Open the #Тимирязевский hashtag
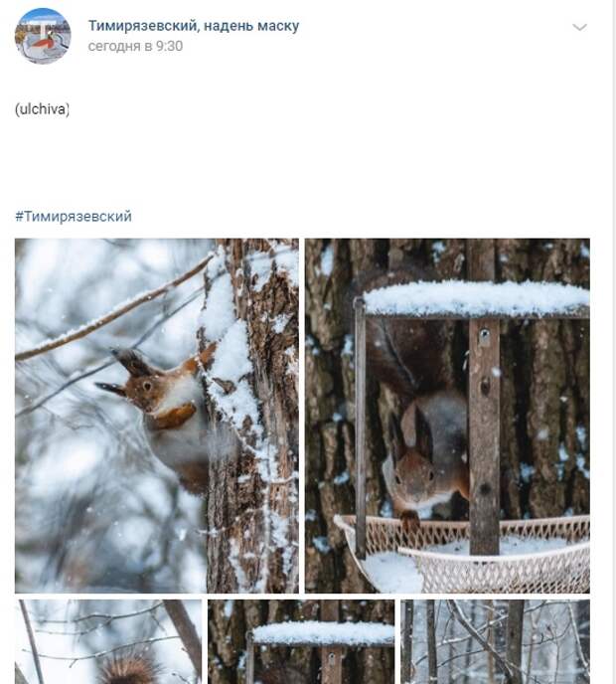The height and width of the screenshot is (684, 616). pyautogui.click(x=74, y=217)
